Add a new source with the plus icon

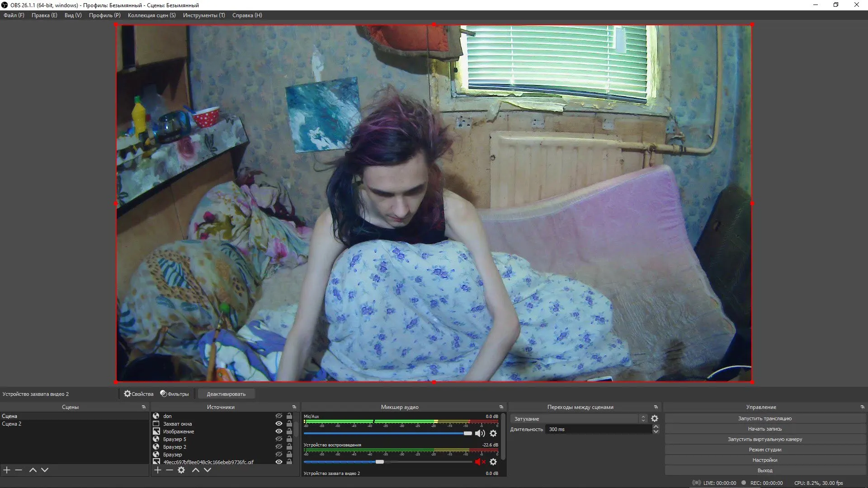(x=157, y=470)
